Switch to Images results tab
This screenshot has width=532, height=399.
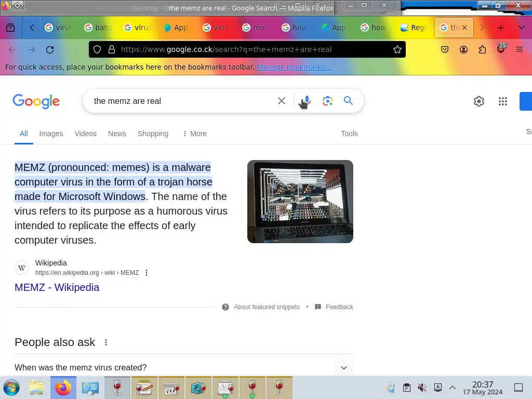(x=51, y=134)
